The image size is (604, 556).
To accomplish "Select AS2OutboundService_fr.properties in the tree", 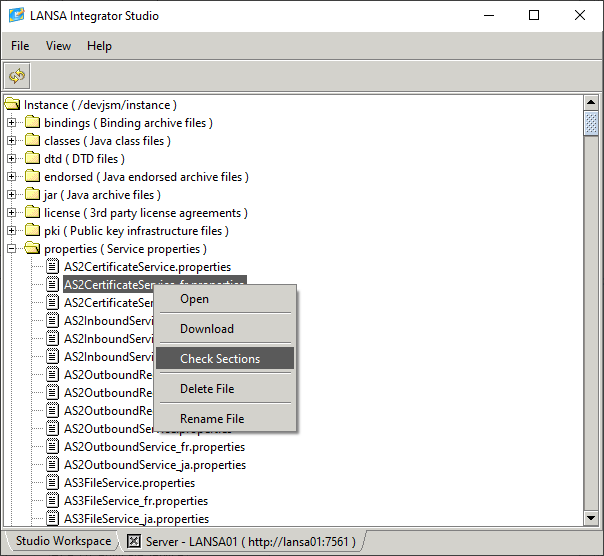I will pyautogui.click(x=154, y=447).
